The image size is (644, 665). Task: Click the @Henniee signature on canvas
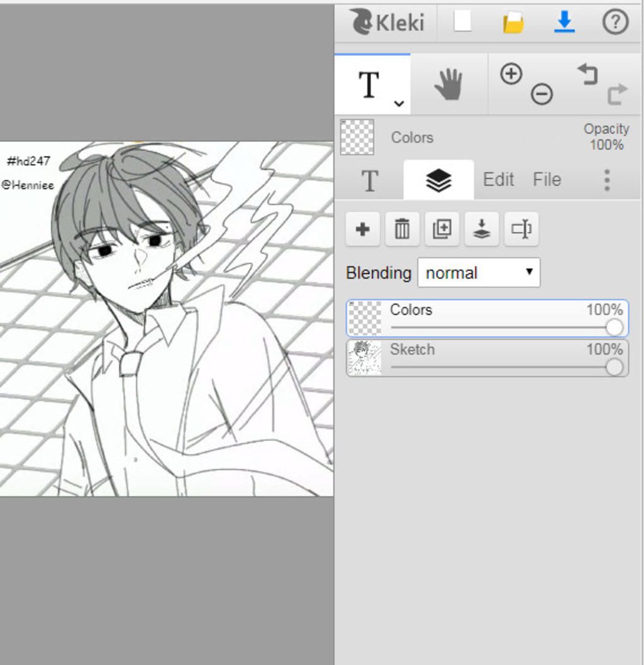[28, 185]
